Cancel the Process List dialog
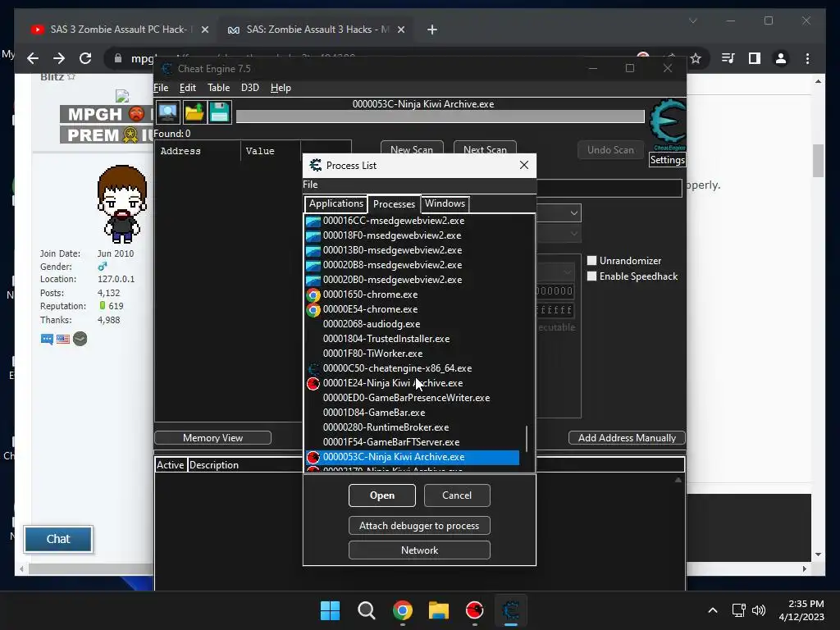The height and width of the screenshot is (630, 840). click(x=457, y=495)
